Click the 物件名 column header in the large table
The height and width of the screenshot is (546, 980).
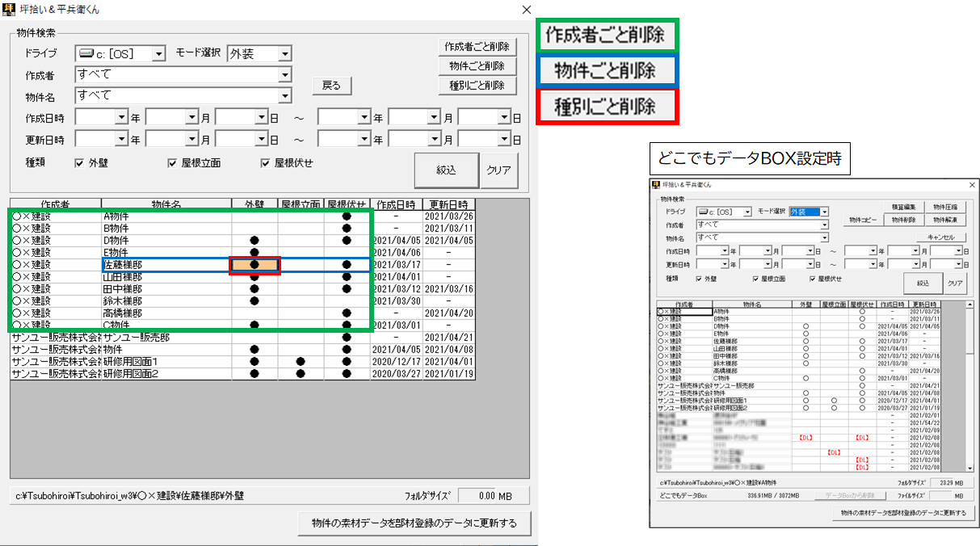(166, 204)
